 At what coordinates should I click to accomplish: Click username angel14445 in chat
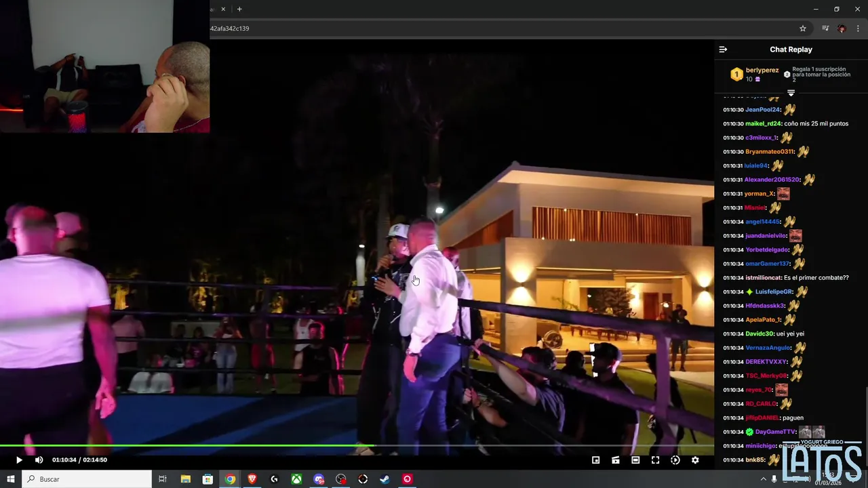pos(763,222)
